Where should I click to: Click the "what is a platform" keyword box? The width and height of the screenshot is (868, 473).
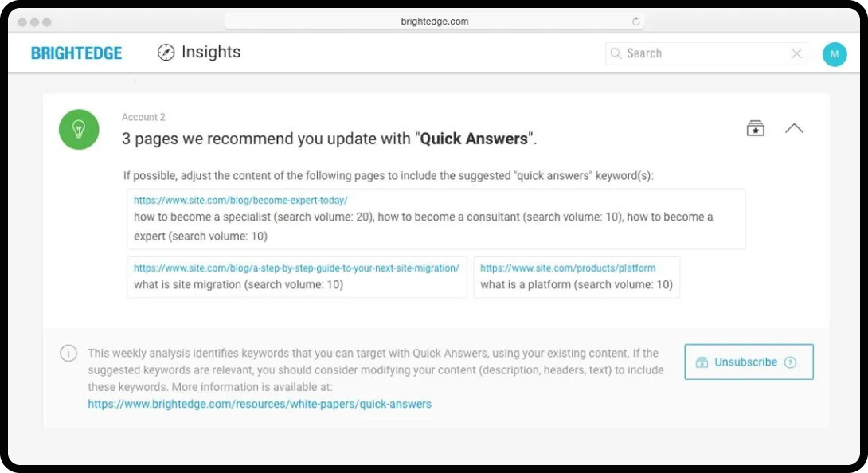(577, 284)
